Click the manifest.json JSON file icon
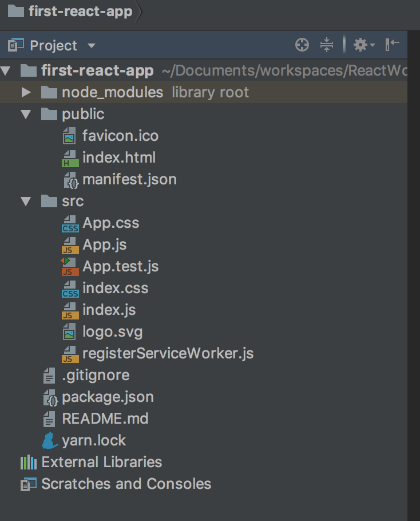The image size is (420, 521). pyautogui.click(x=70, y=179)
